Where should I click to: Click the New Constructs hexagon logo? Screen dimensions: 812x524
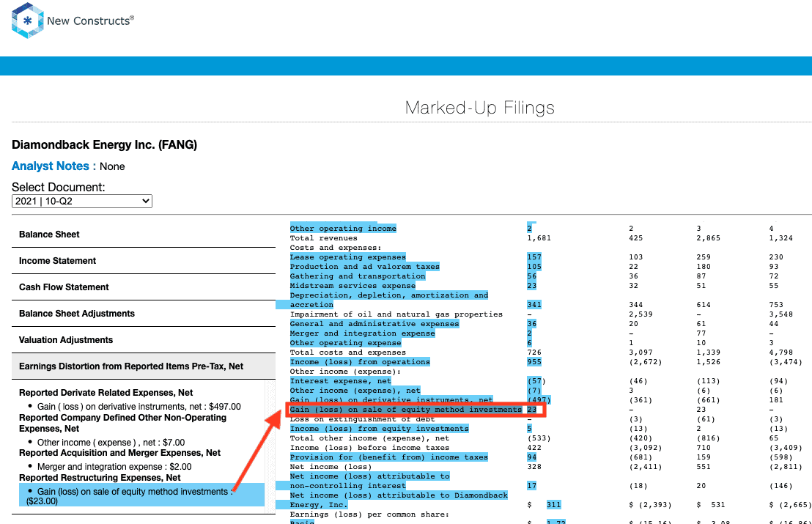click(27, 21)
